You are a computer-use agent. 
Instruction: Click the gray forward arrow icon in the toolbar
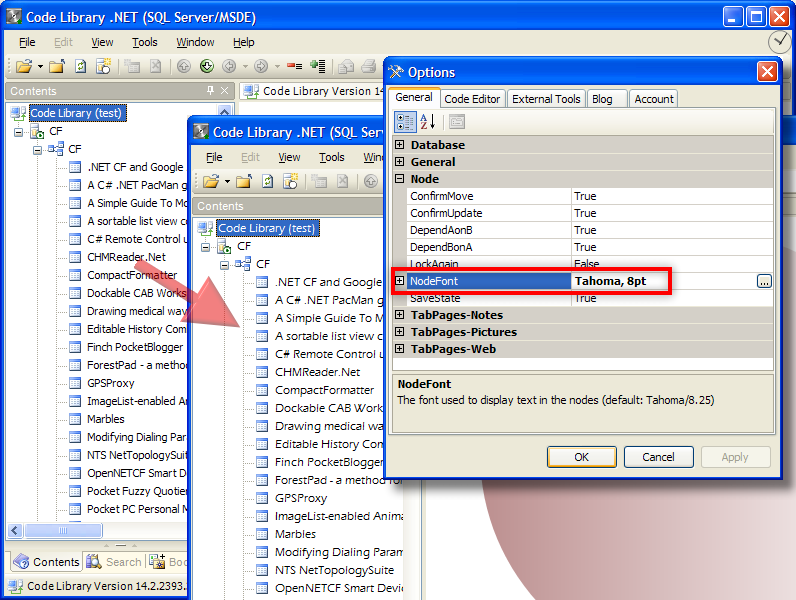261,66
